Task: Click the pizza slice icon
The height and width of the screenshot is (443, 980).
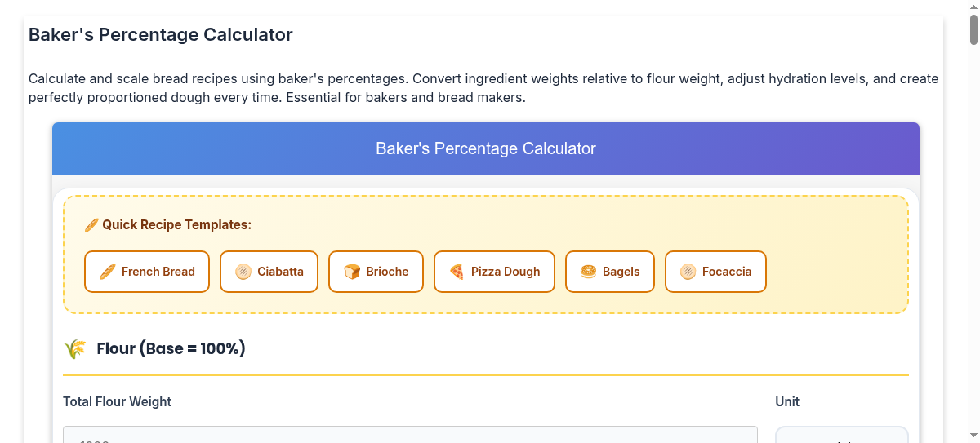Action: 457,272
